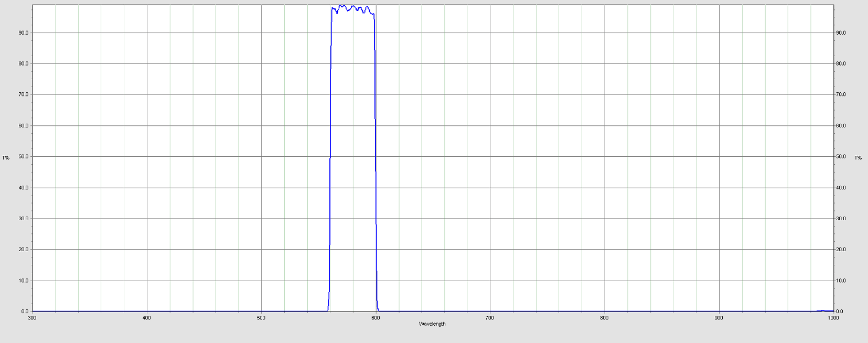Pick the "0.0" label on the right axis
868x343 pixels.
[839, 312]
